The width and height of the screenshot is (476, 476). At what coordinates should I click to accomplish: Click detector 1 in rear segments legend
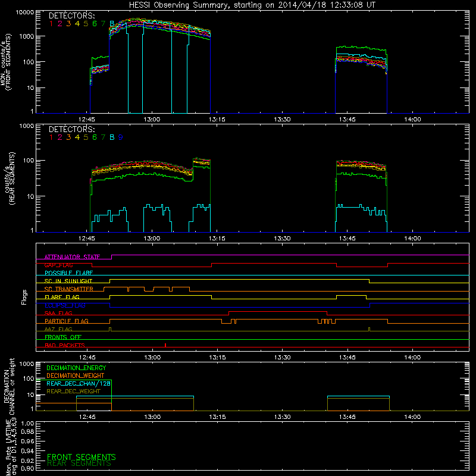click(x=51, y=137)
